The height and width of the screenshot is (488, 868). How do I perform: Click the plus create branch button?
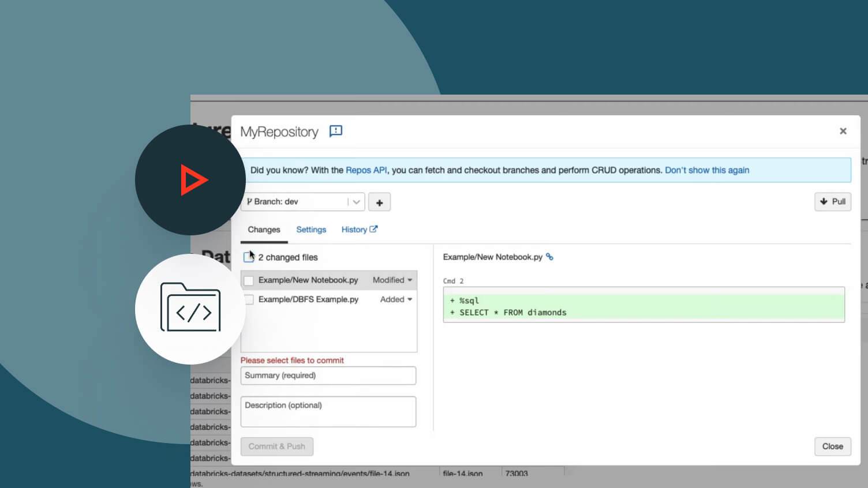379,202
